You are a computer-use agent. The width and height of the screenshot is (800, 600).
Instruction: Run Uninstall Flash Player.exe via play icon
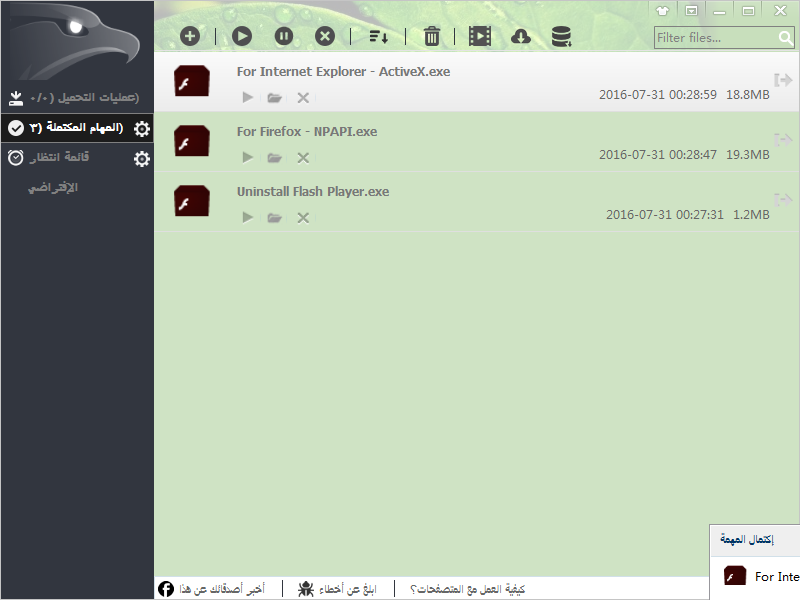(248, 218)
